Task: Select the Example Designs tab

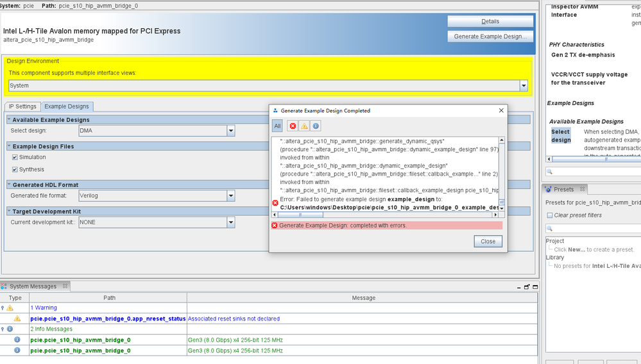Action: point(67,106)
